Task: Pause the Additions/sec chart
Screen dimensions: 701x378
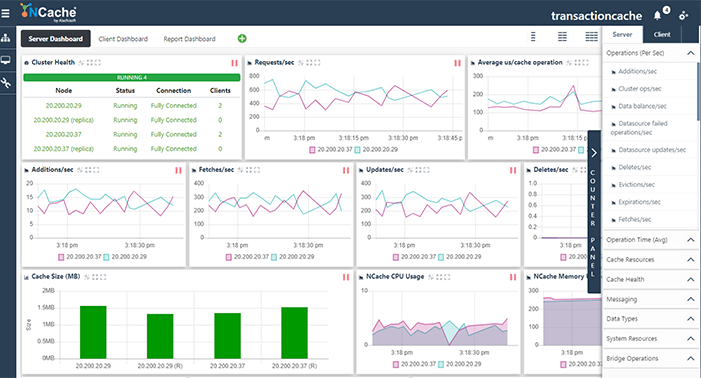Action: [x=178, y=170]
